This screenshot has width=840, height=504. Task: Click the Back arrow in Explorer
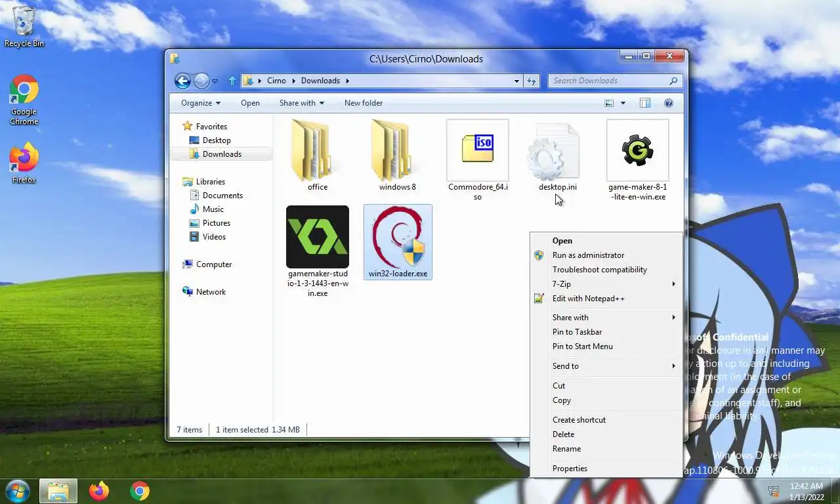(182, 81)
